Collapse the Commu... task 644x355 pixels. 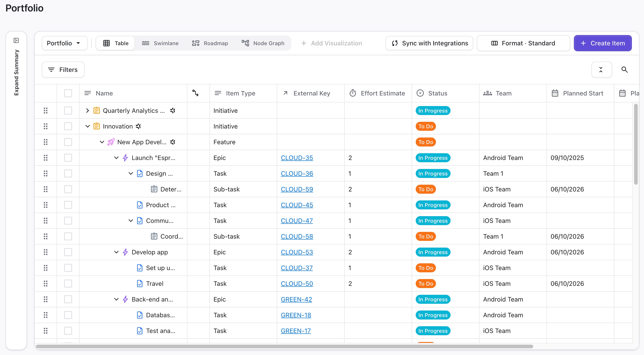tap(131, 221)
